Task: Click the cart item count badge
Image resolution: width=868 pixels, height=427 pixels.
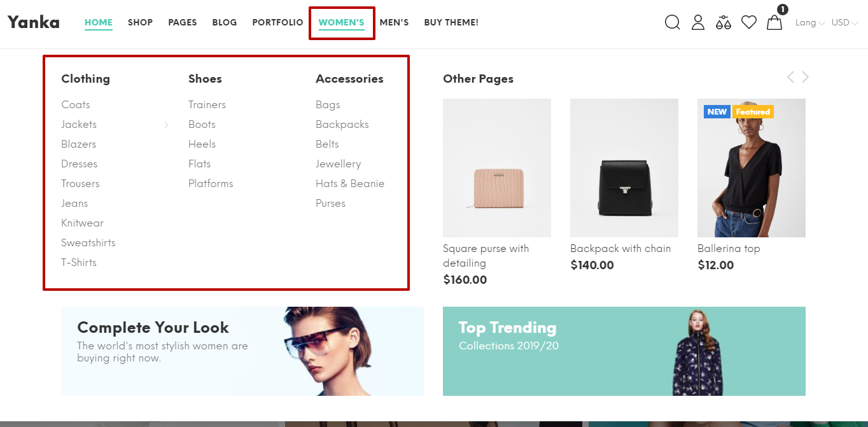Action: pos(782,10)
